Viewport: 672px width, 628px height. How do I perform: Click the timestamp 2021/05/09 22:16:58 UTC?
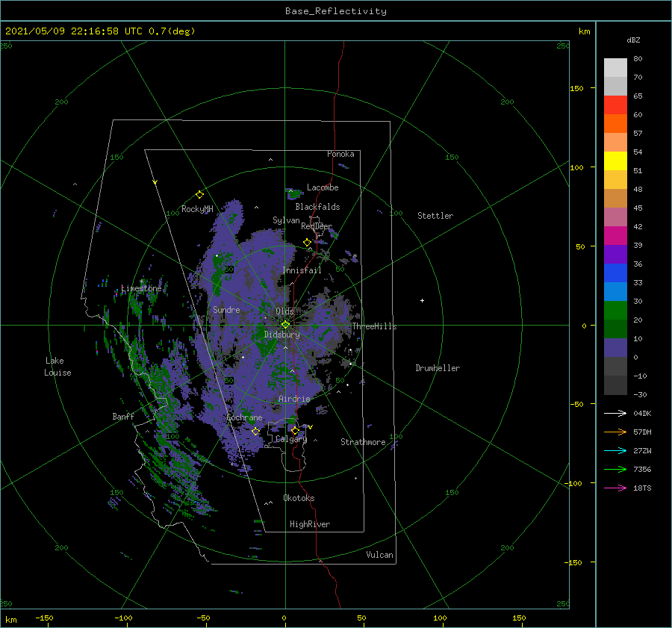point(74,31)
